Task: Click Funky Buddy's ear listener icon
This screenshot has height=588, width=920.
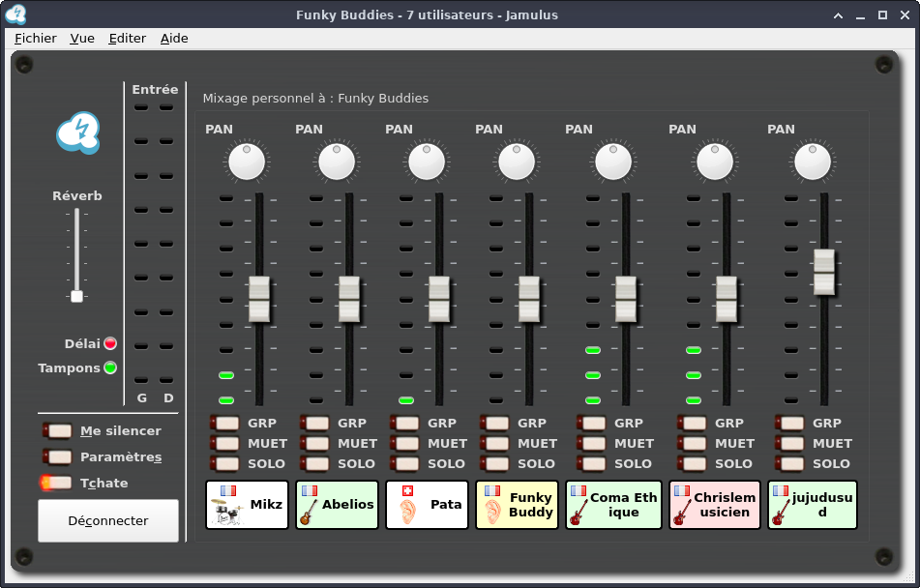Action: 493,512
